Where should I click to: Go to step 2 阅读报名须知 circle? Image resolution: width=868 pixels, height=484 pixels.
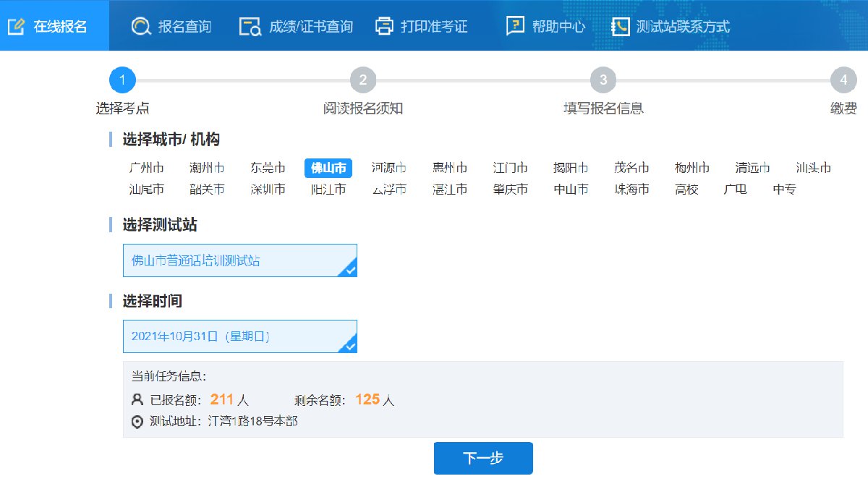click(363, 80)
